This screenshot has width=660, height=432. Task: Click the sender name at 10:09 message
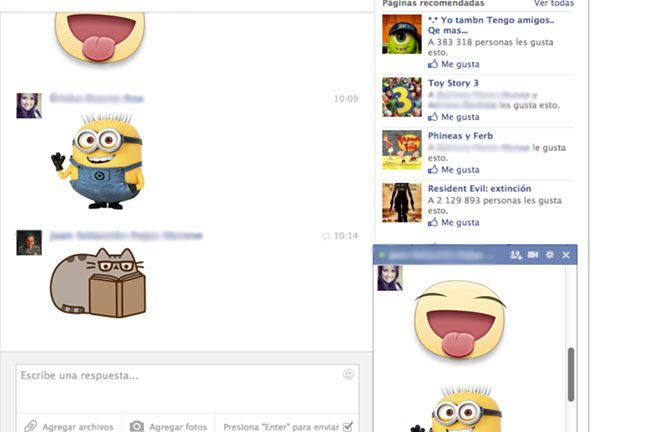[97, 99]
